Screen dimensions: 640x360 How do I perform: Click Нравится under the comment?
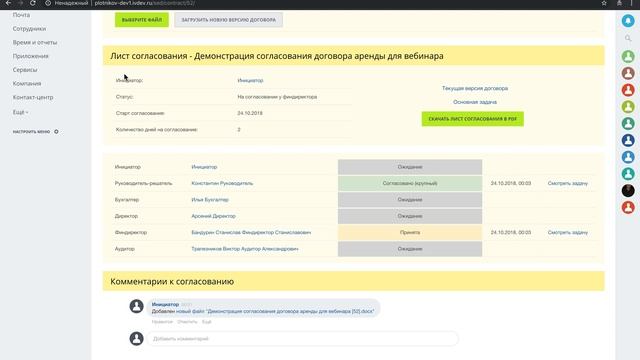[x=162, y=322]
